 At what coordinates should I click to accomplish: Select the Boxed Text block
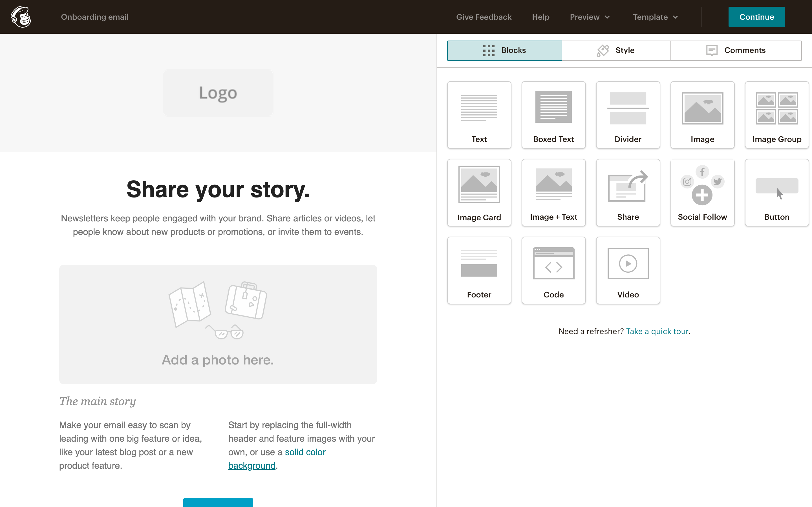point(553,114)
